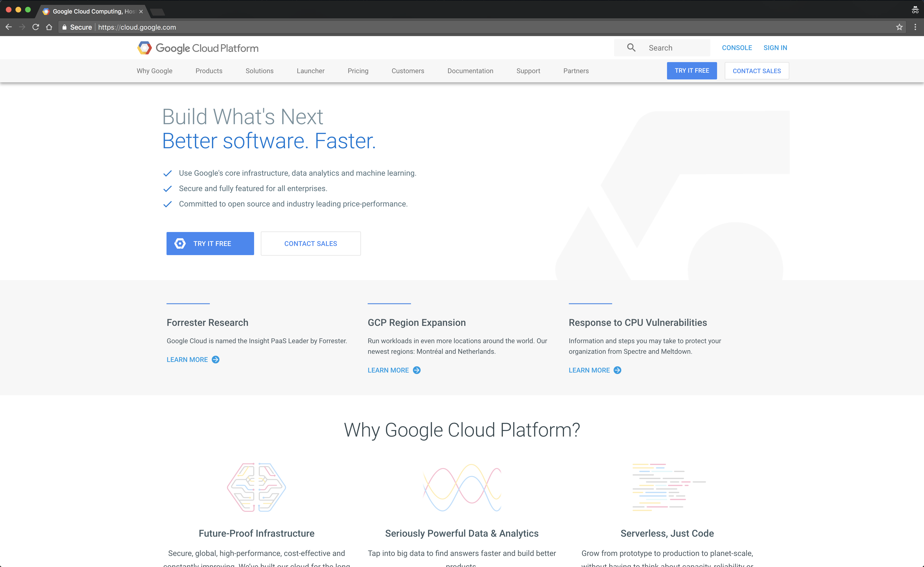
Task: Open a new browser tab
Action: coord(157,12)
